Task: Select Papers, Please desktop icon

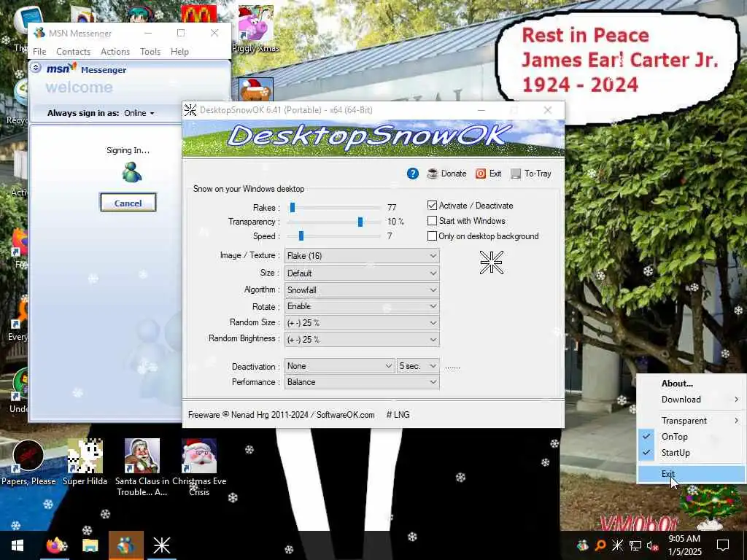Action: 28,462
